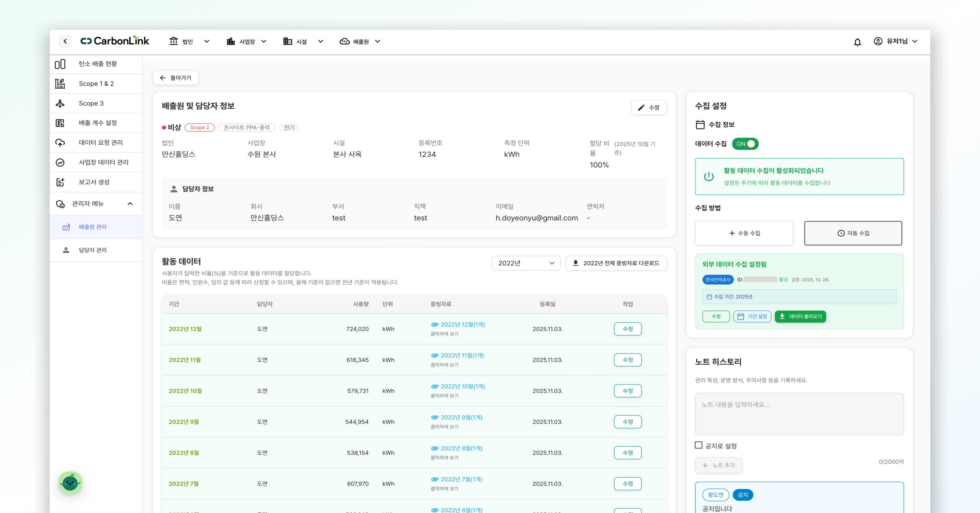Click the paperclip icon for 2022년 12월 evidence

(435, 324)
